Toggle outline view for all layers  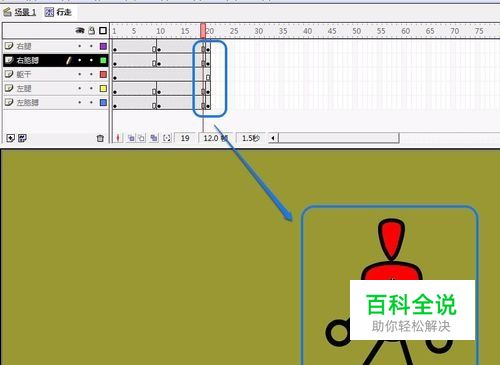click(x=103, y=31)
